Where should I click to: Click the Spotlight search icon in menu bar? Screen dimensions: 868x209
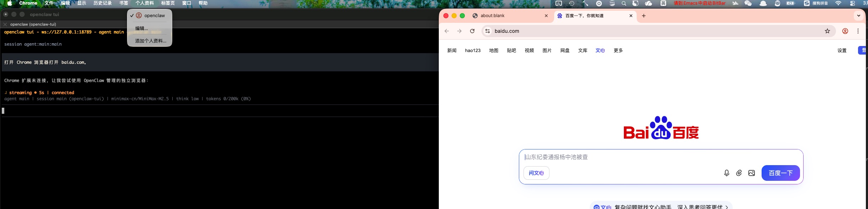tap(624, 3)
